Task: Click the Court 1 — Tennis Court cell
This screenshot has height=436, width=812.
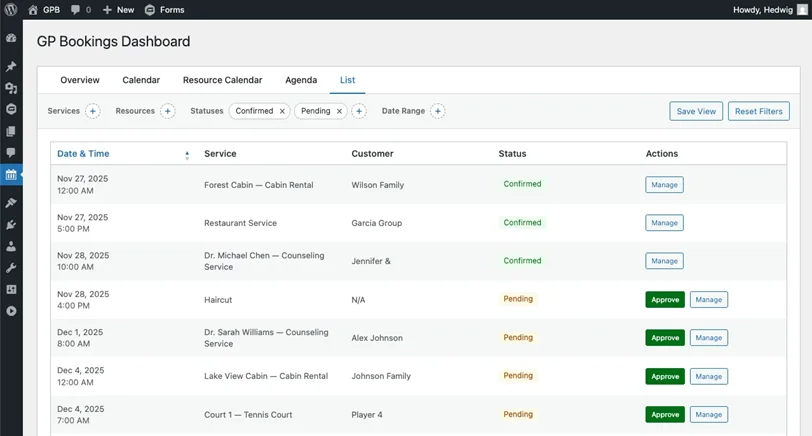Action: coord(248,415)
